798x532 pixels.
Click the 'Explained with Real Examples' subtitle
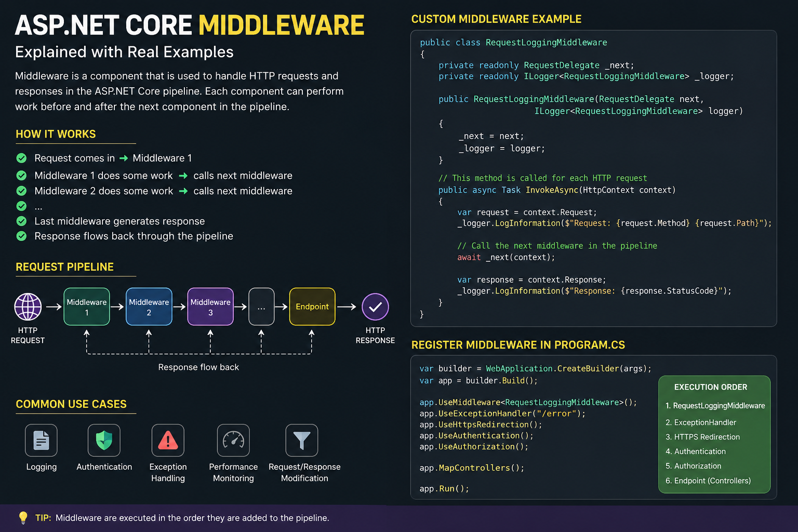(124, 52)
